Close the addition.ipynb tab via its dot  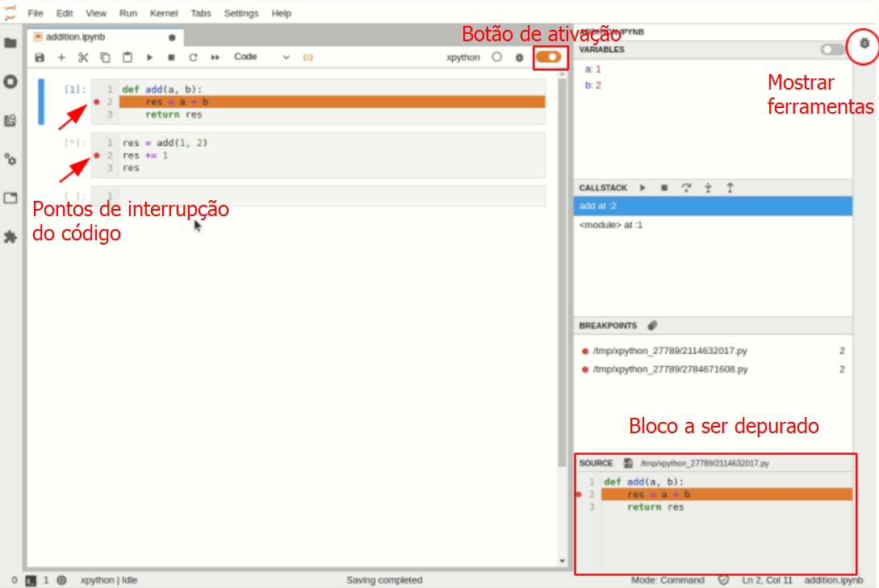[172, 38]
